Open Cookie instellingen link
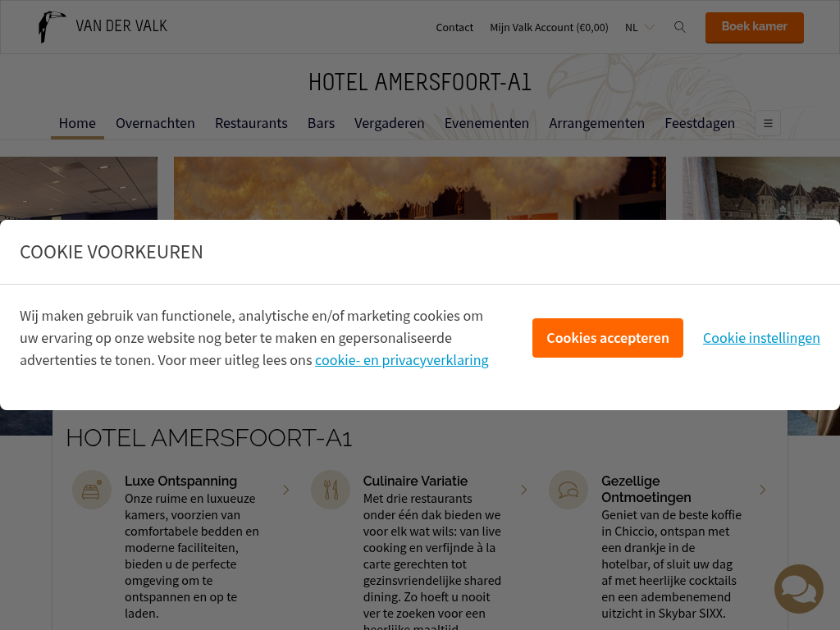This screenshot has width=840, height=630. 761,338
